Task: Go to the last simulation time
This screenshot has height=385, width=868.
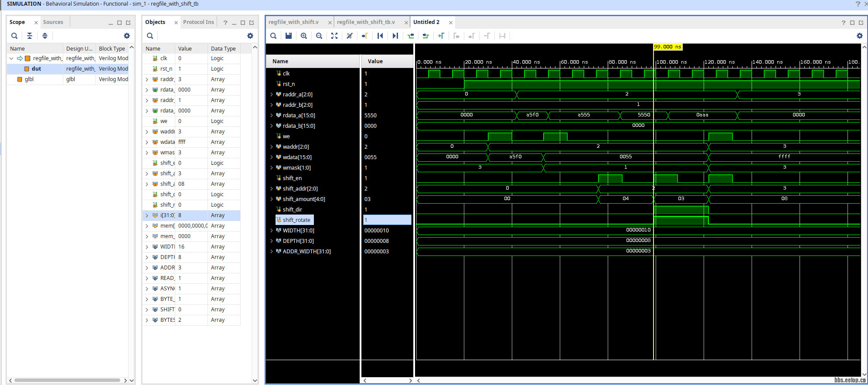Action: 395,36
